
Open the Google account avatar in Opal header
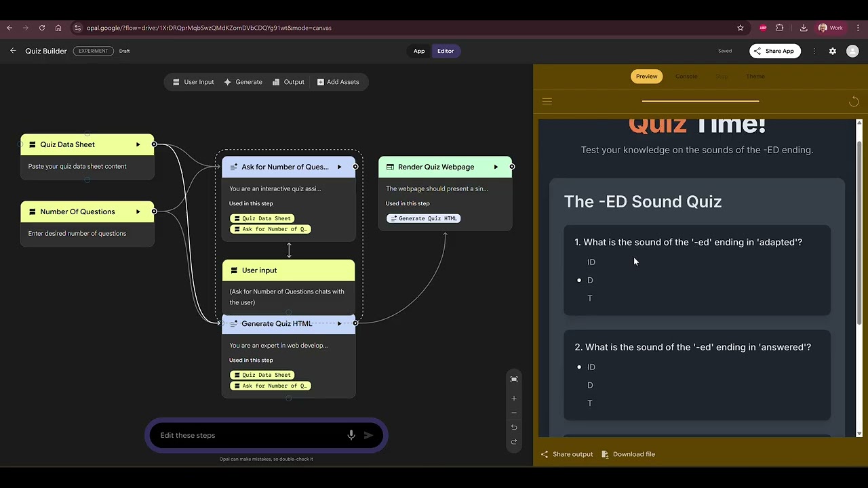tap(852, 51)
